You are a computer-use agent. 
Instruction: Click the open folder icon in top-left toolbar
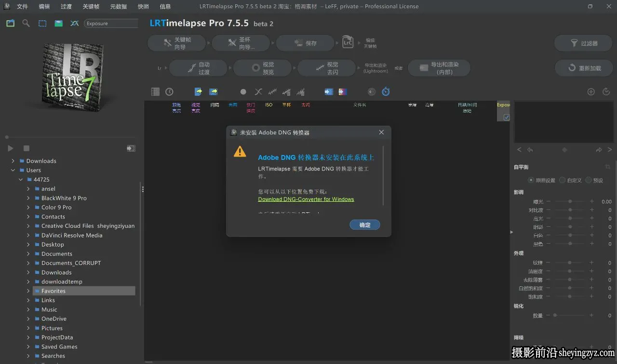click(11, 23)
